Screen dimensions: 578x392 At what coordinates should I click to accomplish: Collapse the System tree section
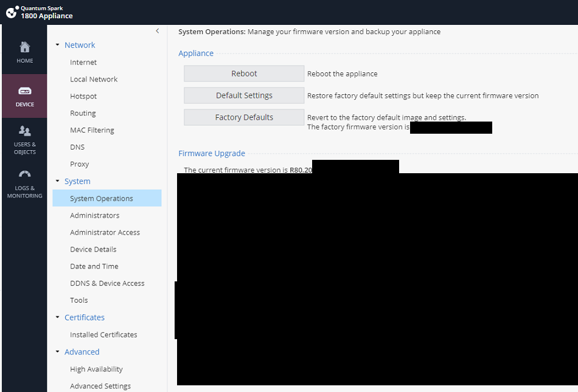tap(58, 181)
